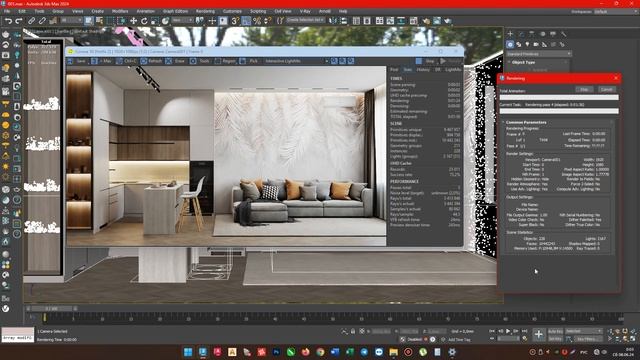Open the Modify tab in command panel

tap(521, 34)
